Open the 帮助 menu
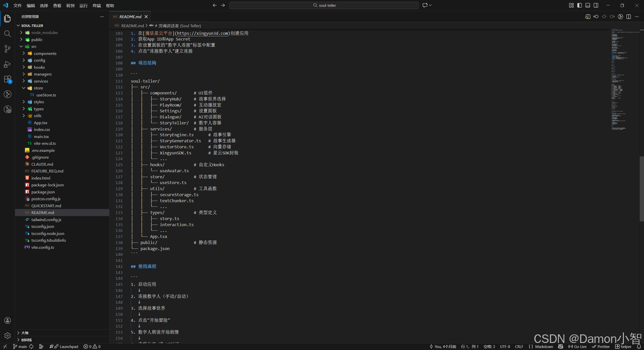 tap(110, 6)
